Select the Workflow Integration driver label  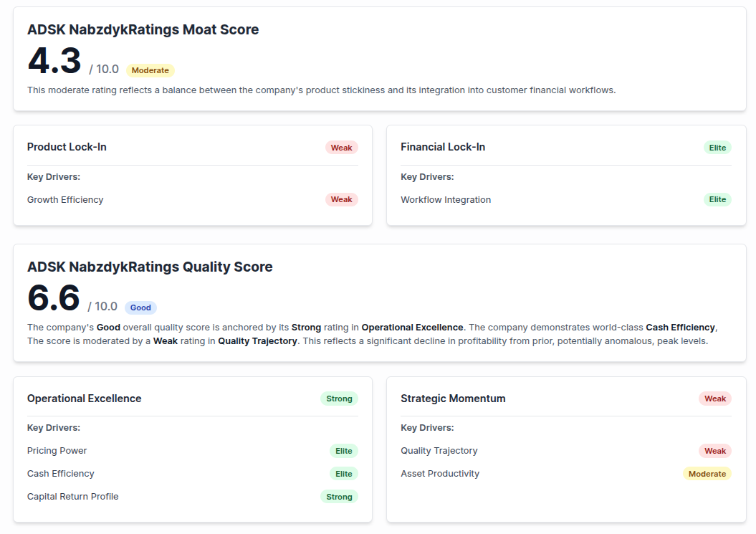(x=446, y=200)
